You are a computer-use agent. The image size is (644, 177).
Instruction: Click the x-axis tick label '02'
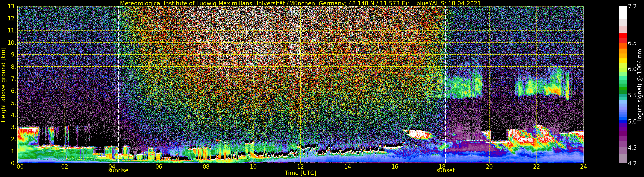click(x=65, y=167)
